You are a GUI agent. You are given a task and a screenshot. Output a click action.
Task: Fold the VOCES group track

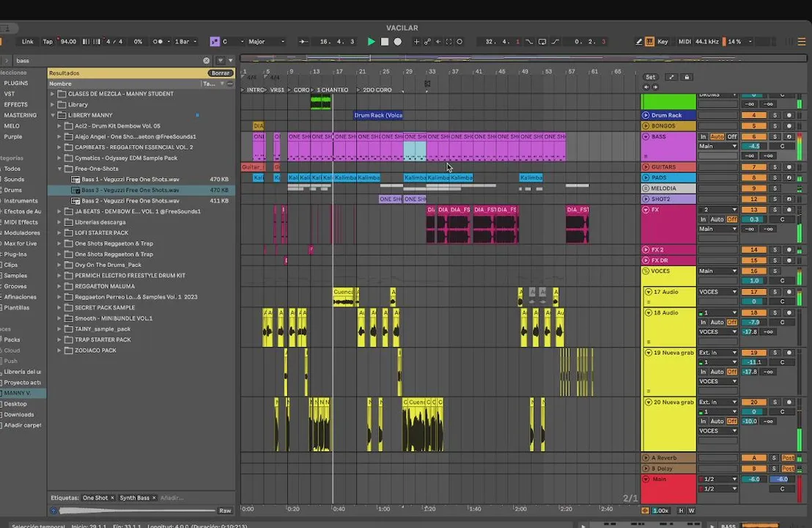646,271
